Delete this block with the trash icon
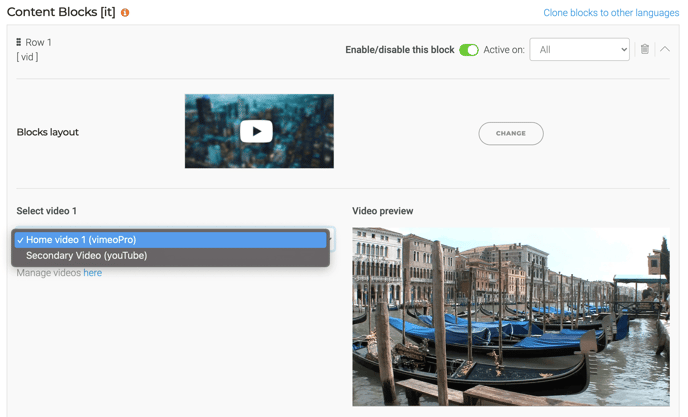Viewport: 688px width, 417px height. tap(645, 49)
